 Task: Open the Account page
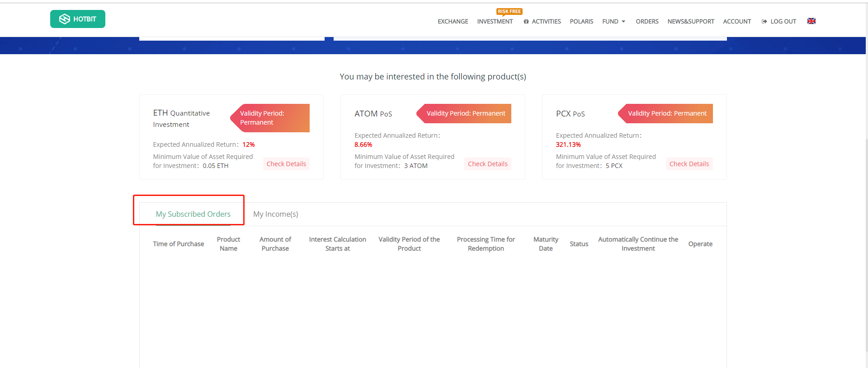(737, 21)
